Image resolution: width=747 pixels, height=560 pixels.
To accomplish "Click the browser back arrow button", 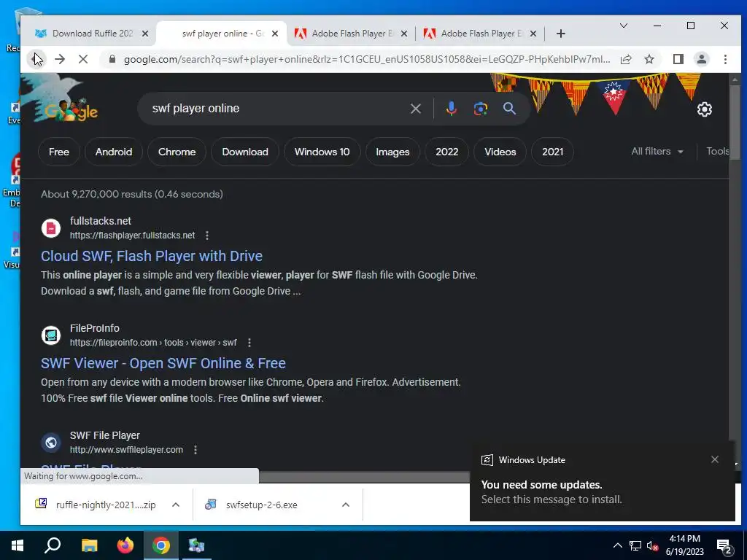I will (36, 59).
